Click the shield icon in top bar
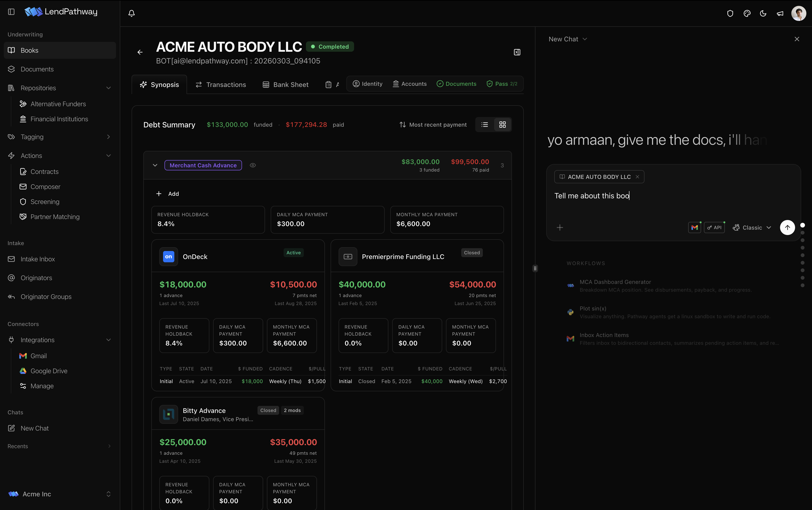The image size is (812, 510). click(x=730, y=13)
